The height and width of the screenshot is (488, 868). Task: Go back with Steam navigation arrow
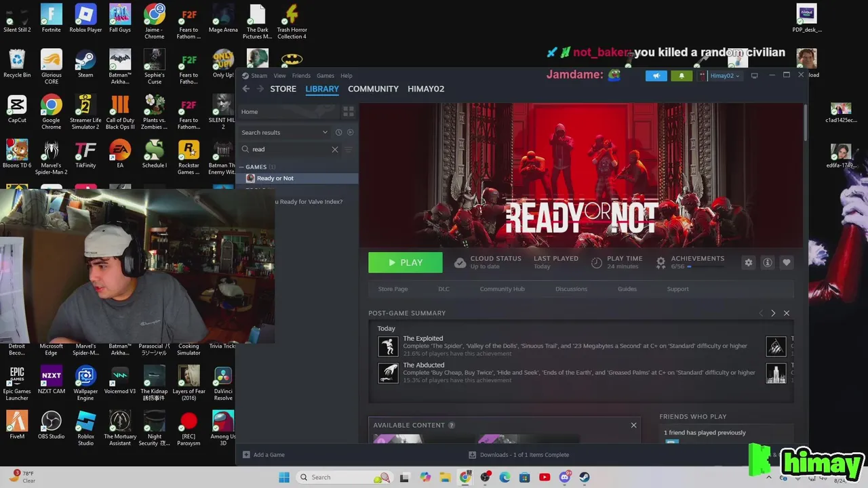coord(246,89)
